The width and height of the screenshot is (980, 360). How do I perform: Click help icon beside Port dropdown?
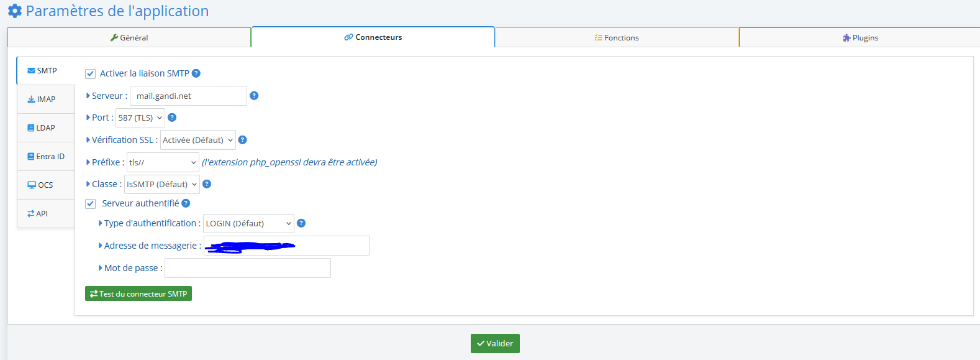(172, 118)
